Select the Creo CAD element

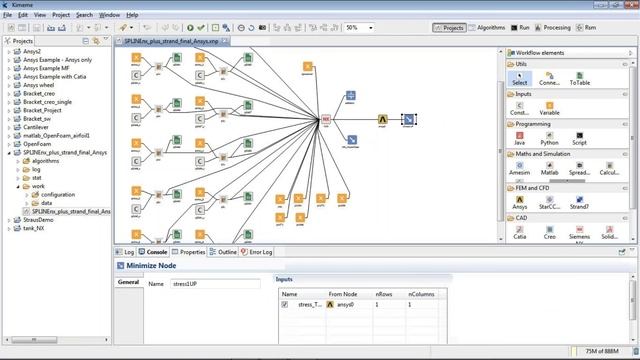pyautogui.click(x=549, y=233)
